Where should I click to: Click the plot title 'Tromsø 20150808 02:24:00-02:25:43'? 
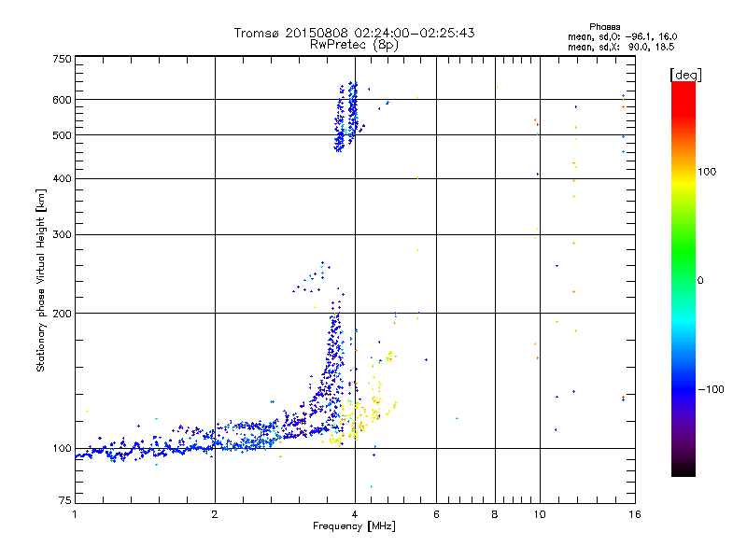click(354, 33)
